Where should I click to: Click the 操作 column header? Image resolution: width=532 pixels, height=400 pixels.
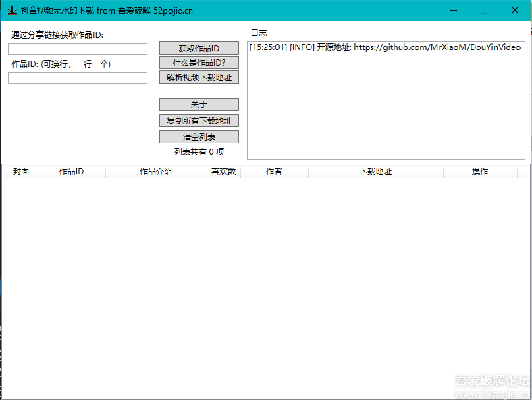click(x=480, y=172)
